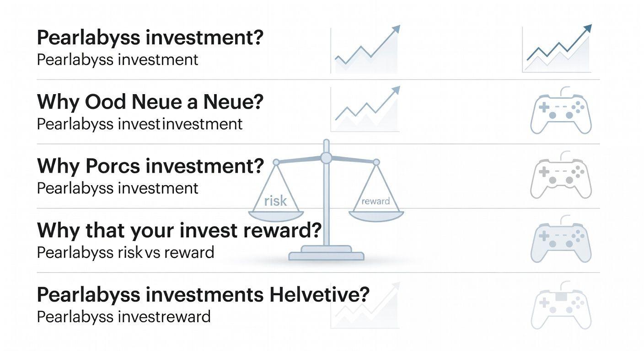
Task: Click the gamepad icon in Why Porcs row
Action: 561,177
